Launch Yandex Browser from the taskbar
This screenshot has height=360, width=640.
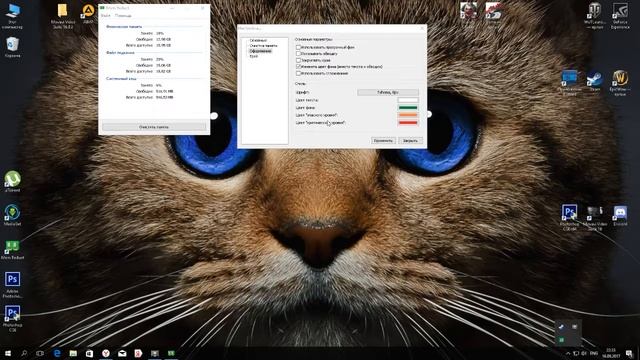pos(106,353)
